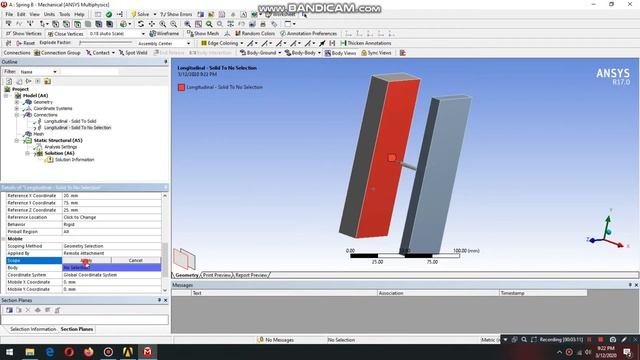Viewport: 640px width, 360px height.
Task: Open Windows Start menu
Action: pos(9,352)
